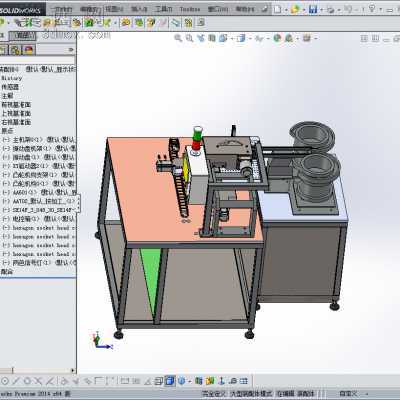The image size is (400, 400).
Task: Click the shaded cube icon in bottom toolbar
Action: point(170,381)
